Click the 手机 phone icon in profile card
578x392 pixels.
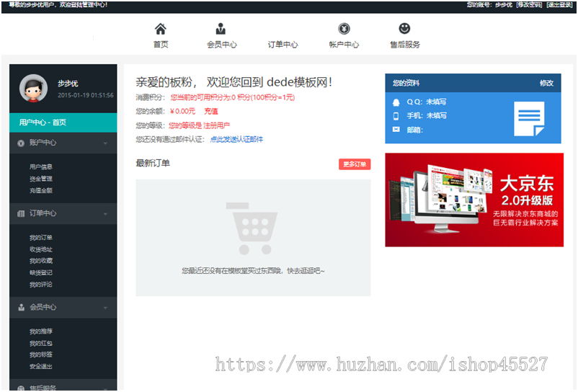coord(396,116)
